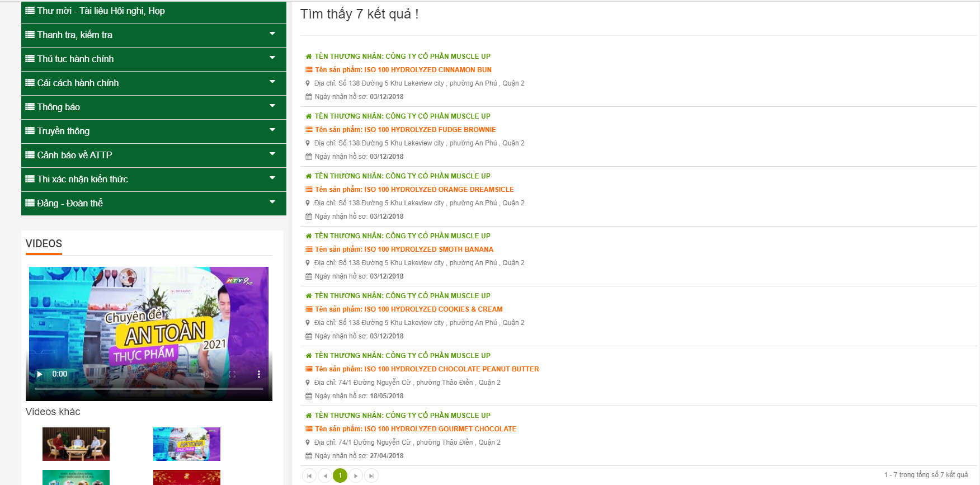Go to first page of results
This screenshot has height=485, width=980.
[309, 475]
